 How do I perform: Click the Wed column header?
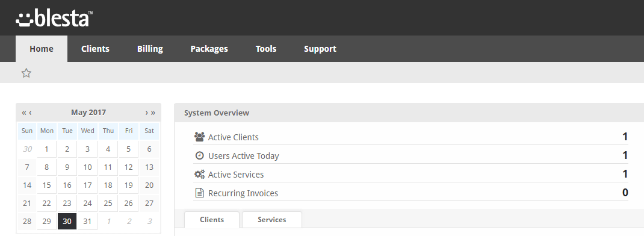87,131
